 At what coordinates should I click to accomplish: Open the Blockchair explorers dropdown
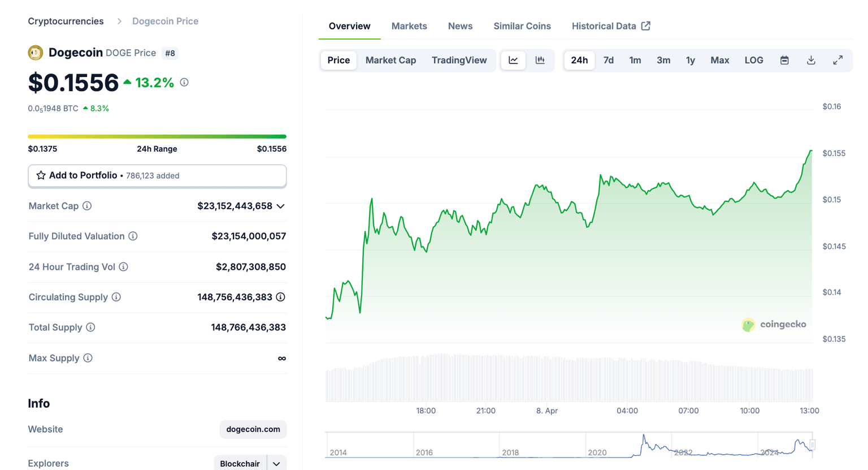[276, 463]
